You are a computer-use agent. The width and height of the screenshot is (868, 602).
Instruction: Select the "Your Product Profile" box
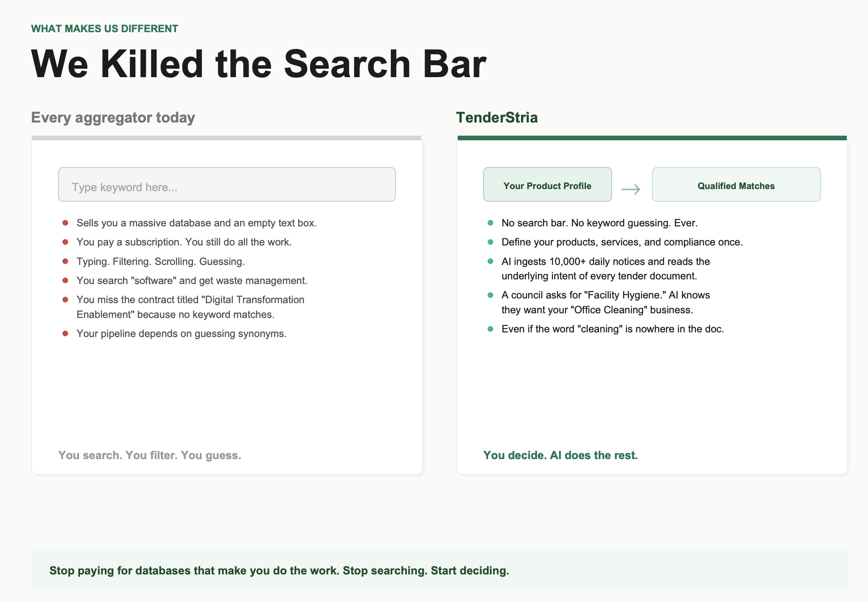click(x=547, y=185)
